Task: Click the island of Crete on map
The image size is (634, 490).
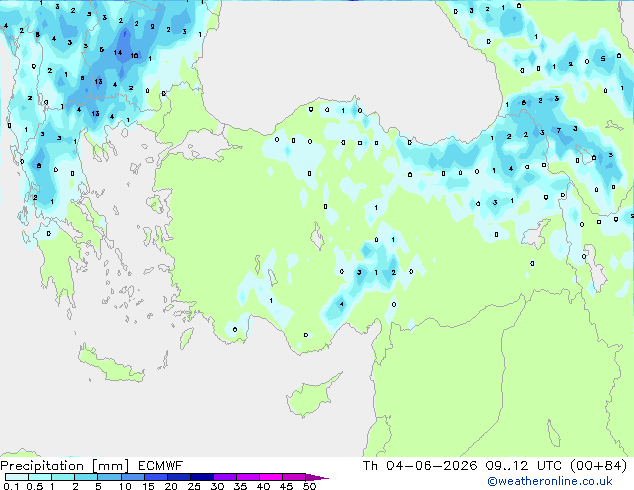Action: tap(111, 365)
